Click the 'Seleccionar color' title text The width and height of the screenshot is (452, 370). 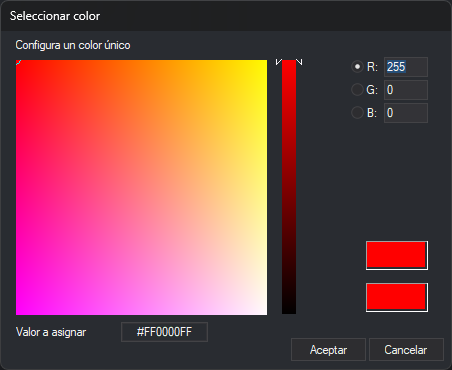55,16
